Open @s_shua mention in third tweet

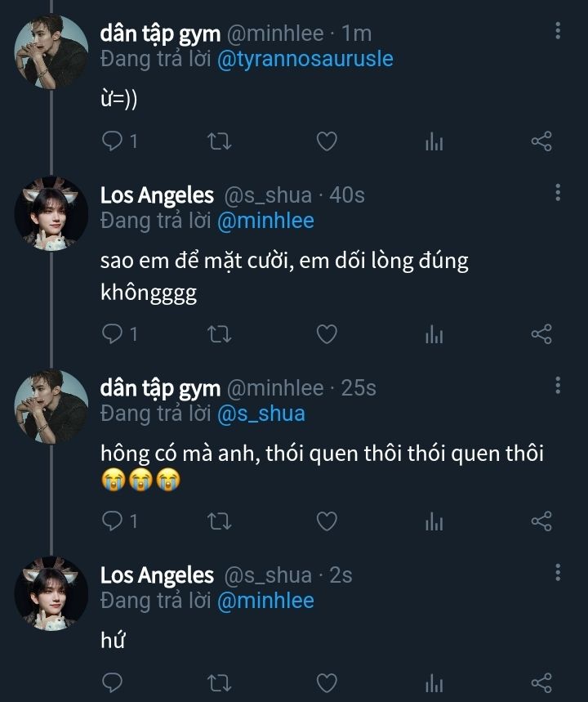pos(261,414)
